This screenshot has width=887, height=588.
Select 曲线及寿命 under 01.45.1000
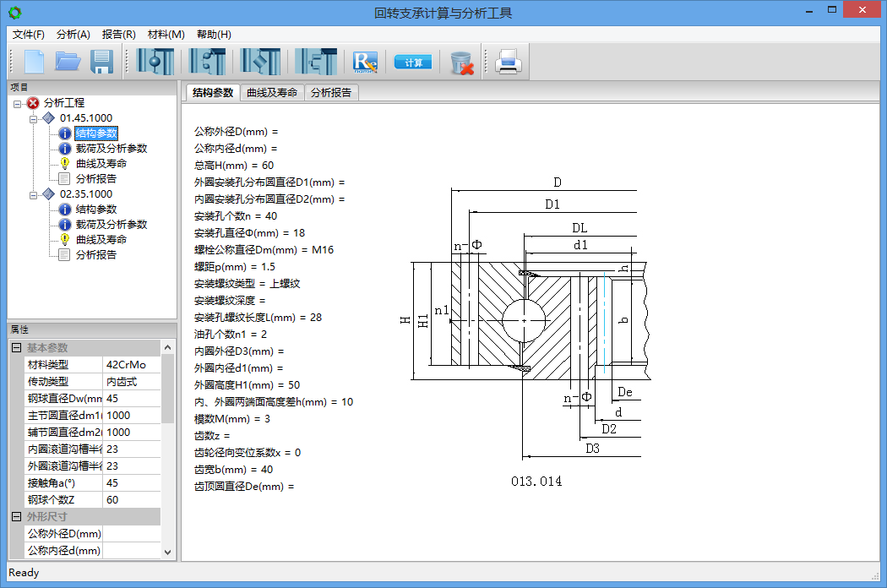click(101, 164)
